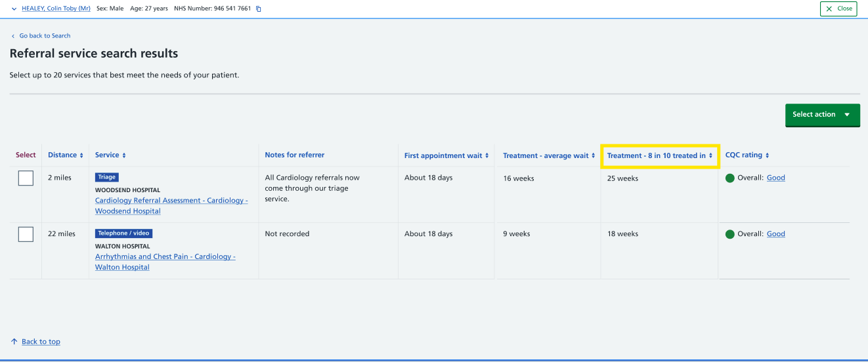Click About 18 days in Walton row
868x362 pixels.
click(x=428, y=234)
